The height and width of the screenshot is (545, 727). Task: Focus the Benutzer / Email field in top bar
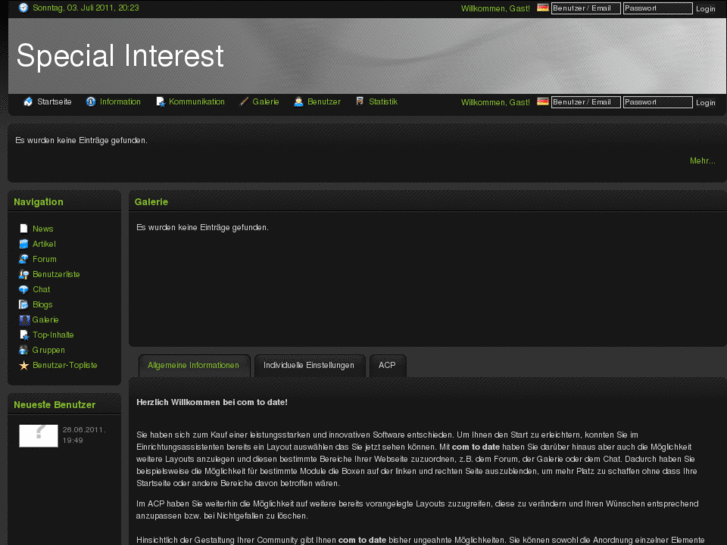point(586,8)
